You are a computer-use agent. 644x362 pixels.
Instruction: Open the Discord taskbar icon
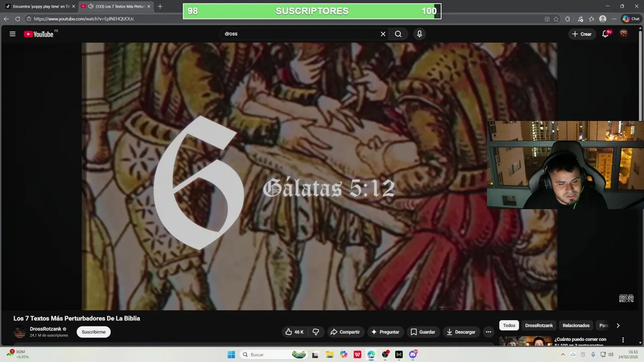413,354
